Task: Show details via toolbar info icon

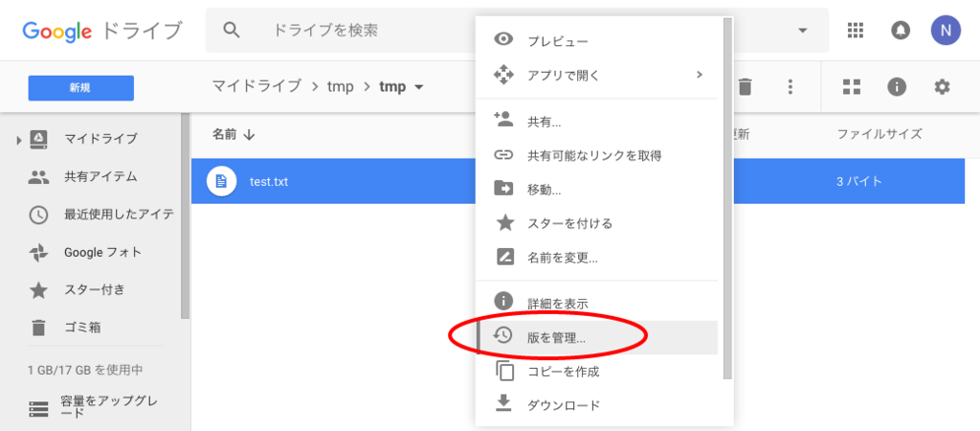Action: [x=897, y=87]
